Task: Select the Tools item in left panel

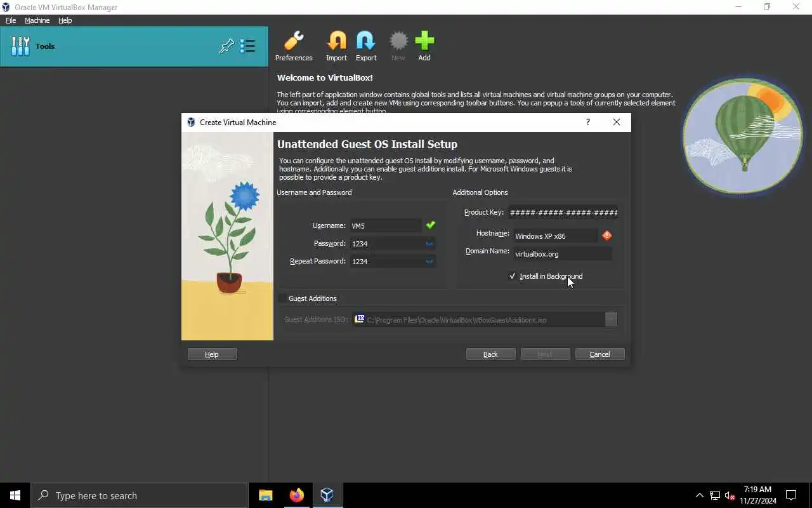Action: [x=134, y=46]
